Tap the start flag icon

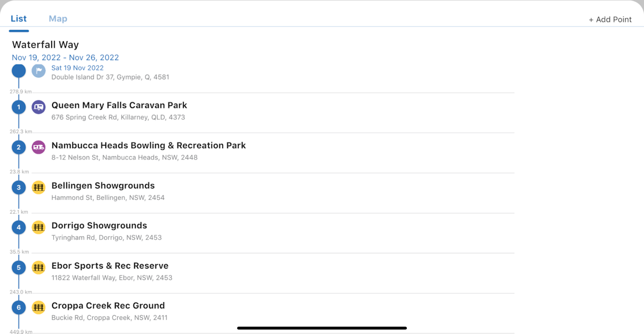(x=39, y=71)
